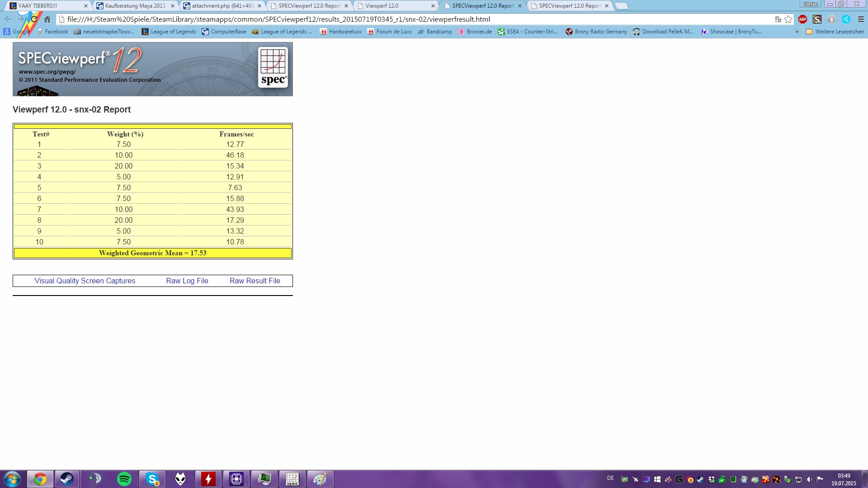
Task: Click the Weight (%) column header
Action: pos(125,134)
